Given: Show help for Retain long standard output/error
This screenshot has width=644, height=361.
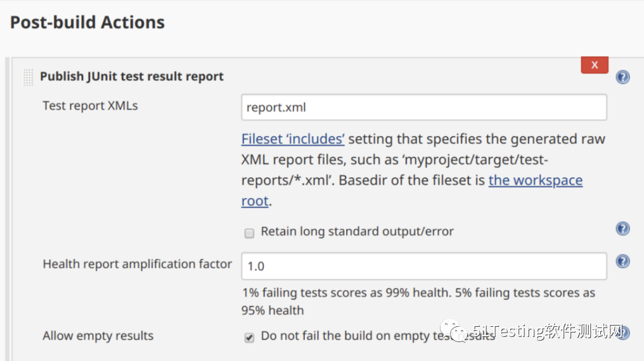Looking at the screenshot, I should (x=623, y=229).
